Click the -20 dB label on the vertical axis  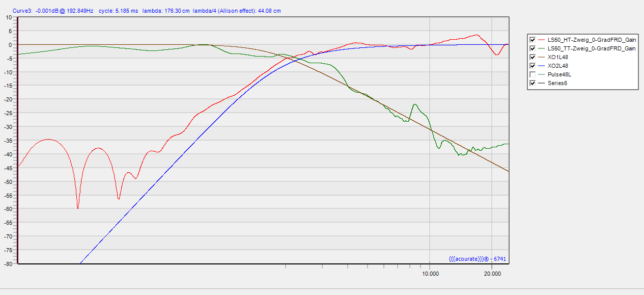7,99
